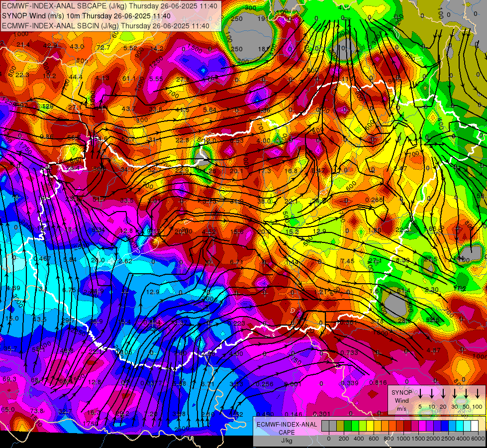Click the 33.8 CIN value on map
The image size is (487, 448).
coord(155,109)
